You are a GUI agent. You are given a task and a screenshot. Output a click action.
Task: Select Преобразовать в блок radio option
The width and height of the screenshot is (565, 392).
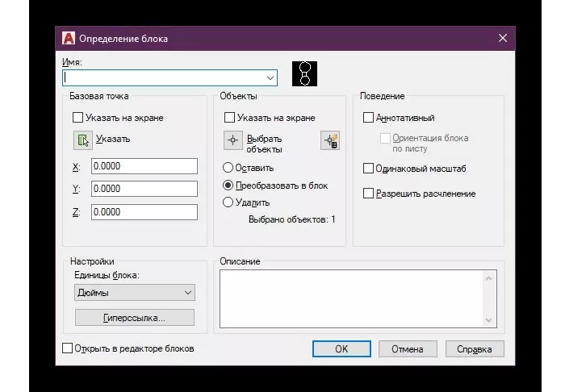[x=228, y=185]
